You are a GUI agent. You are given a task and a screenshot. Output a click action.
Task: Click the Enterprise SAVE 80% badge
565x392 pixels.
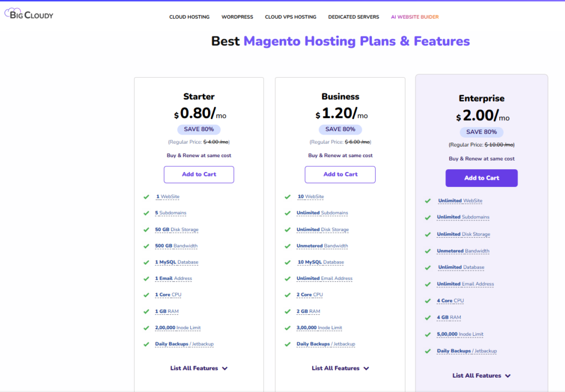pos(481,132)
